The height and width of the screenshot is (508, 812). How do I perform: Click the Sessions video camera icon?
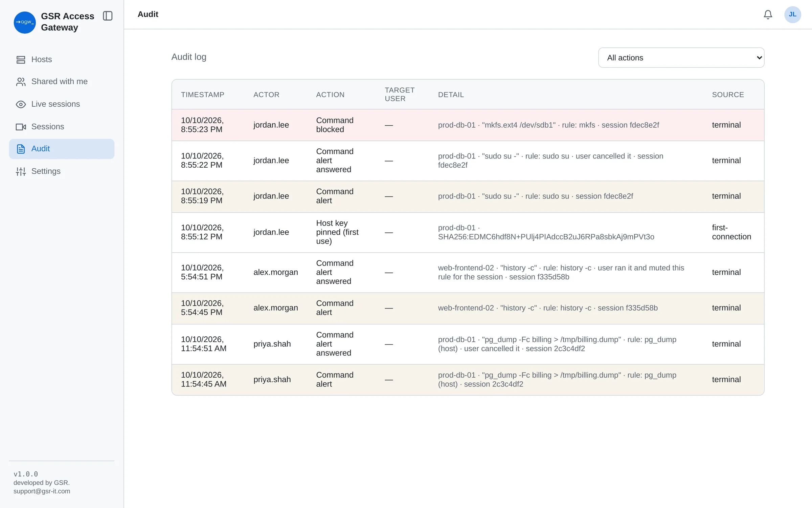pos(21,127)
